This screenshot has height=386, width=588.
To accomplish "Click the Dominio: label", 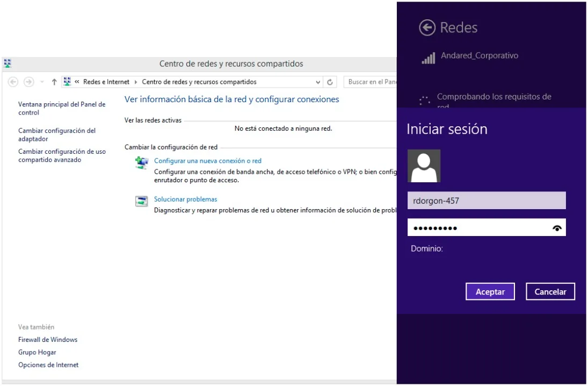I will (427, 248).
